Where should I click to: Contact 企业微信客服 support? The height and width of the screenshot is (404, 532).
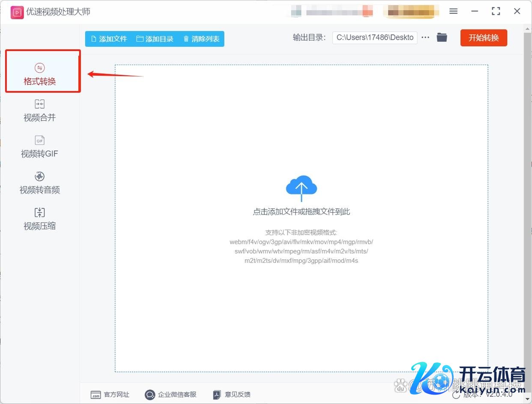(x=171, y=395)
